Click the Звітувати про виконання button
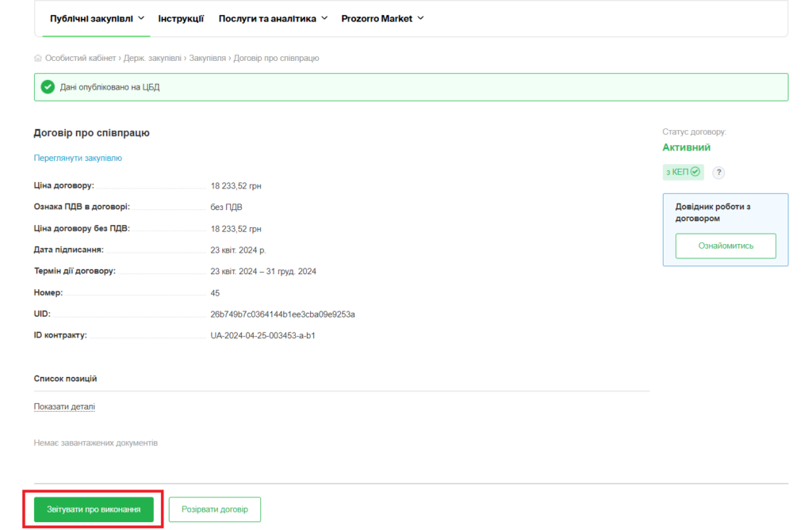 click(x=94, y=509)
